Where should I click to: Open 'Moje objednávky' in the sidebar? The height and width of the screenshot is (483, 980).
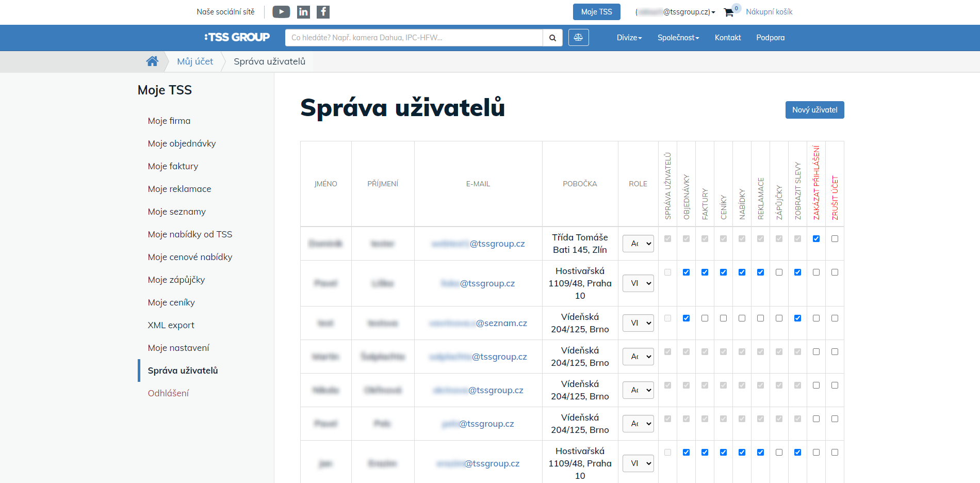[182, 143]
